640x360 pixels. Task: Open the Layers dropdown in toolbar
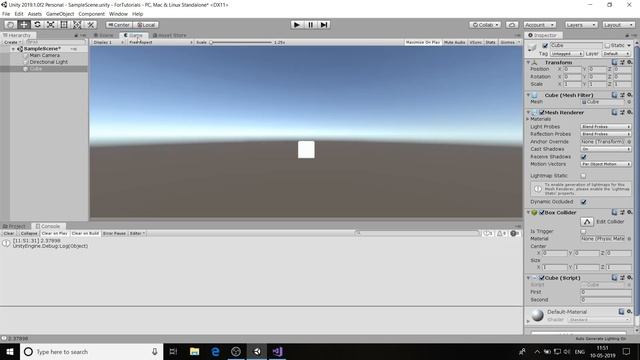pos(581,25)
